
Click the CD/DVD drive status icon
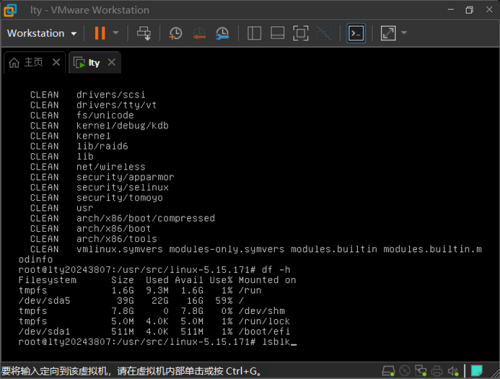405,371
